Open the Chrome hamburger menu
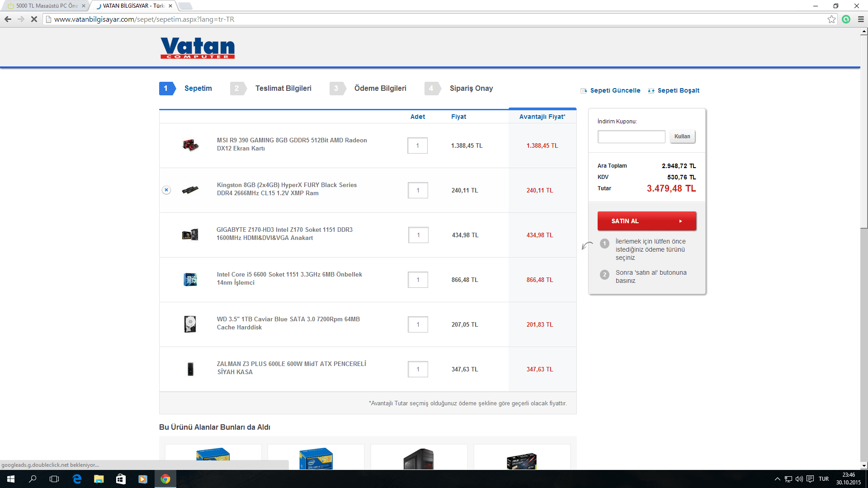This screenshot has height=488, width=868. (x=861, y=19)
